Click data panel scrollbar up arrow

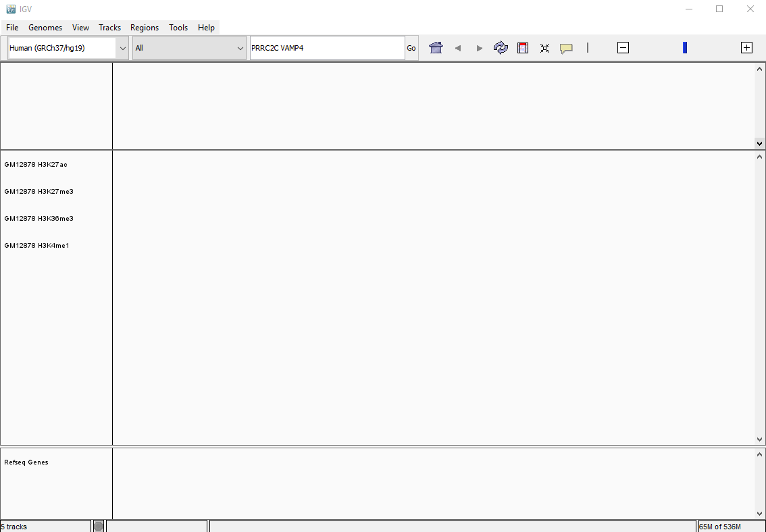(759, 157)
